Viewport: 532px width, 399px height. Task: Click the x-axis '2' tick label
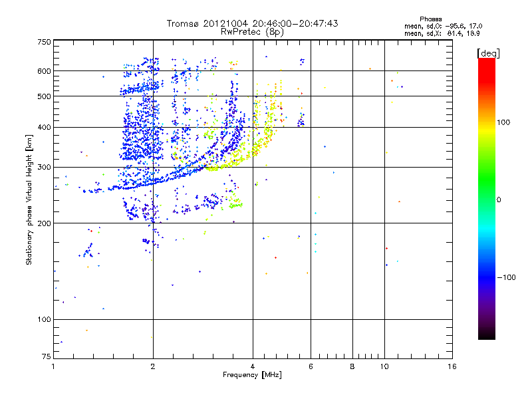click(153, 366)
